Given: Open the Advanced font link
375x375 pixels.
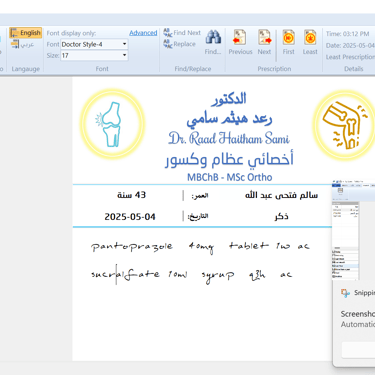Looking at the screenshot, I should click(x=143, y=33).
